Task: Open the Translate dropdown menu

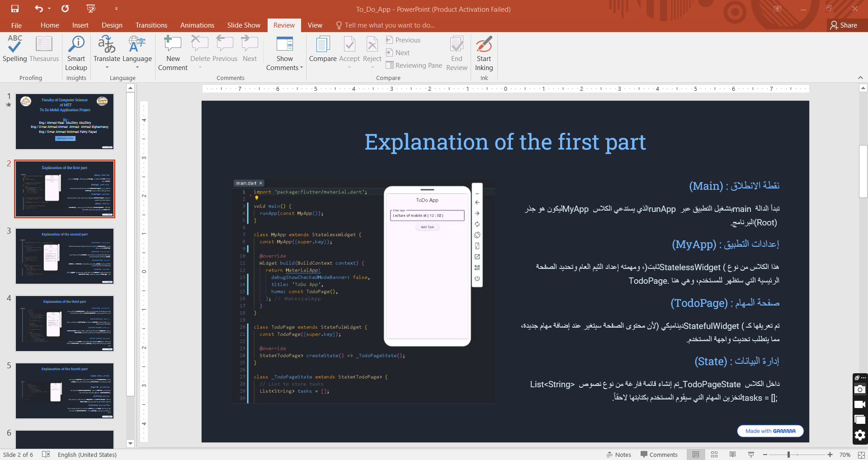Action: [x=107, y=68]
